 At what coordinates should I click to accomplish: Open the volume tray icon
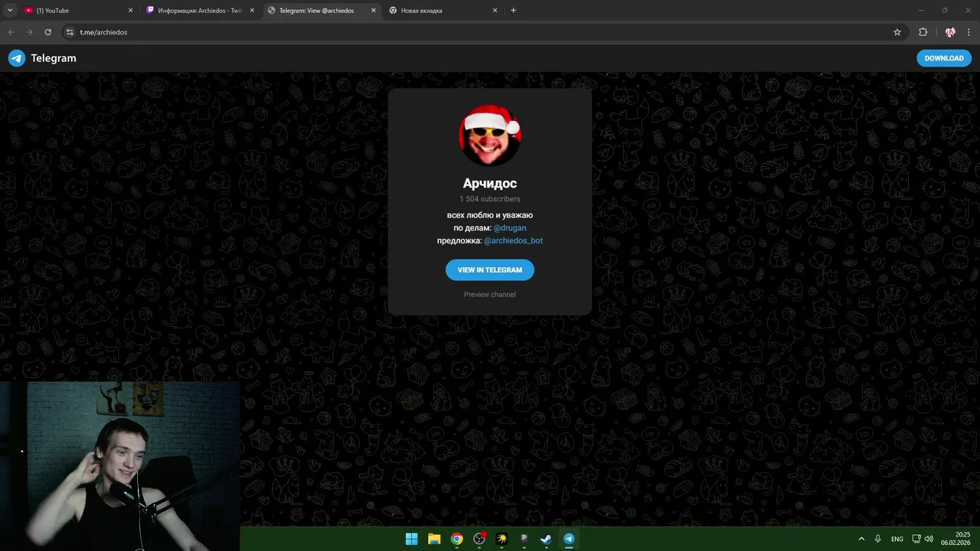[x=929, y=539]
